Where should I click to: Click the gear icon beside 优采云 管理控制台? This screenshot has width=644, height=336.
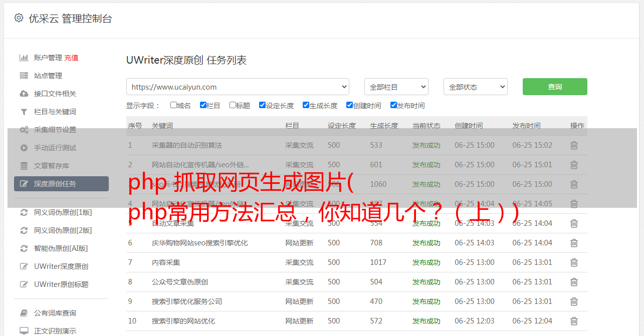pyautogui.click(x=19, y=18)
